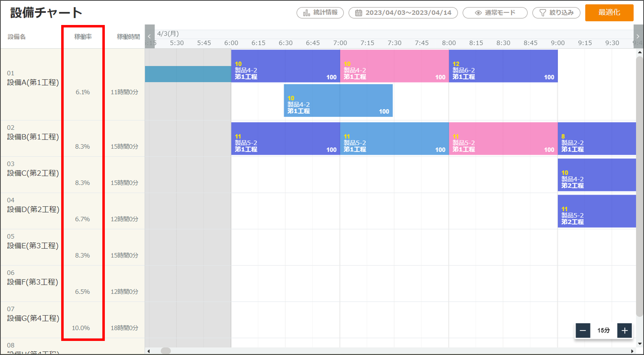Click the 6.5% utilization value for 設備F
This screenshot has width=644, height=355.
[82, 291]
